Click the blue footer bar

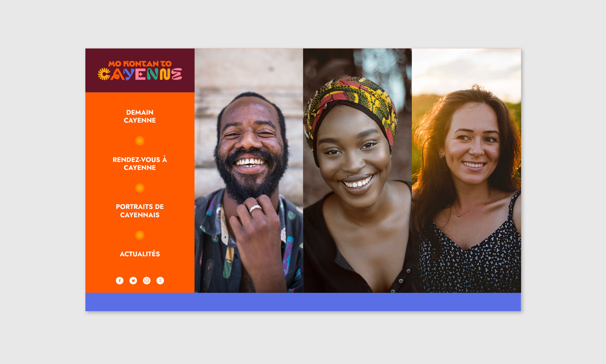[303, 302]
